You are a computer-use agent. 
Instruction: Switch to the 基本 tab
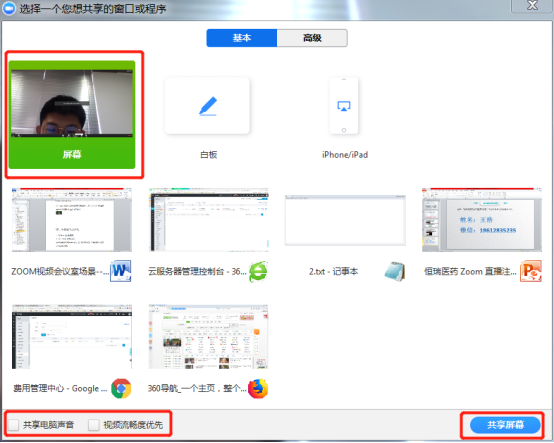pyautogui.click(x=242, y=38)
